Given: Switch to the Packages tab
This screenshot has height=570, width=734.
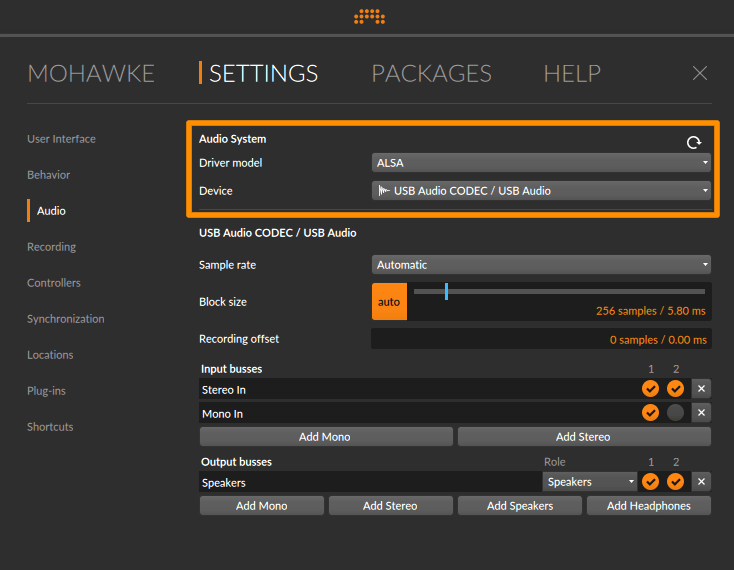Looking at the screenshot, I should [431, 73].
